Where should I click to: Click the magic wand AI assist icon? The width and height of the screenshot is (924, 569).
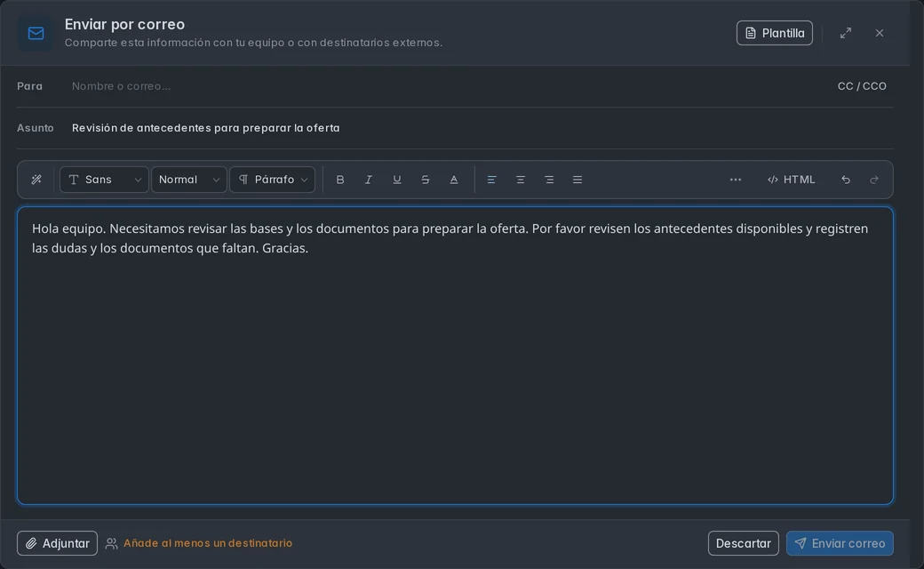point(36,180)
